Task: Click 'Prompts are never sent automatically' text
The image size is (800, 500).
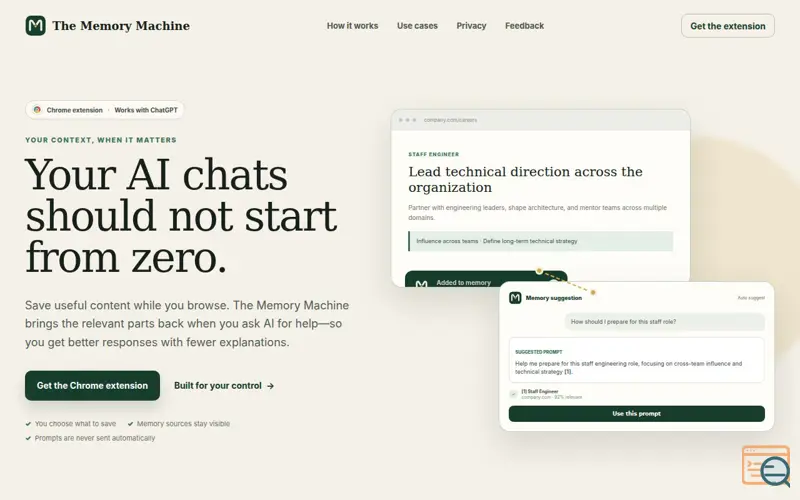Action: click(95, 438)
